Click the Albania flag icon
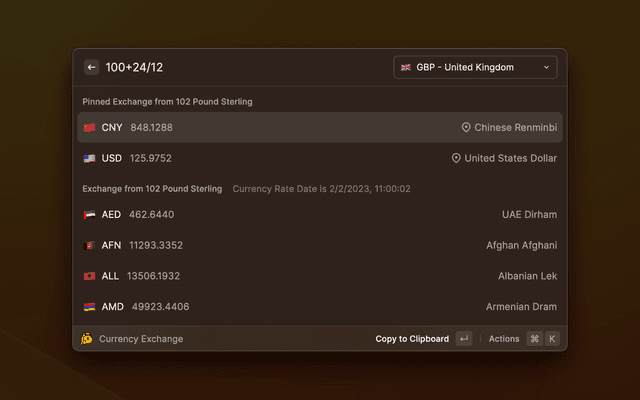This screenshot has width=640, height=400. (x=90, y=276)
